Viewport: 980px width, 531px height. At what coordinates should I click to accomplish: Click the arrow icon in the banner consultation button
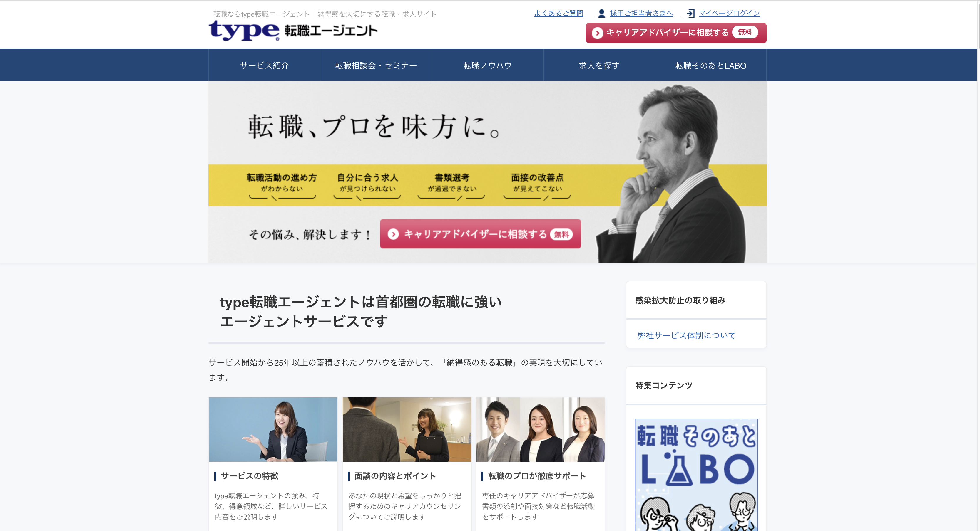click(393, 235)
